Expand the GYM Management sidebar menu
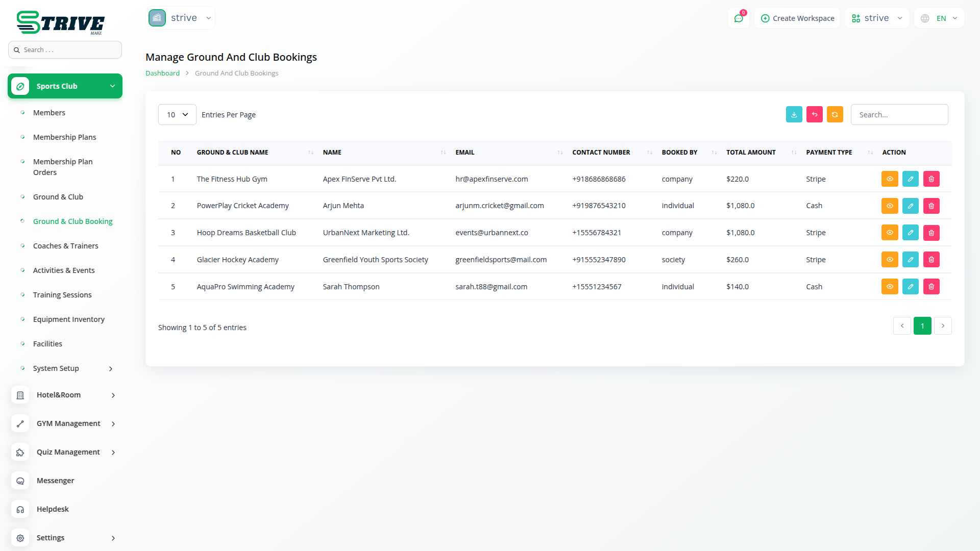Image resolution: width=980 pixels, height=551 pixels. click(x=68, y=423)
